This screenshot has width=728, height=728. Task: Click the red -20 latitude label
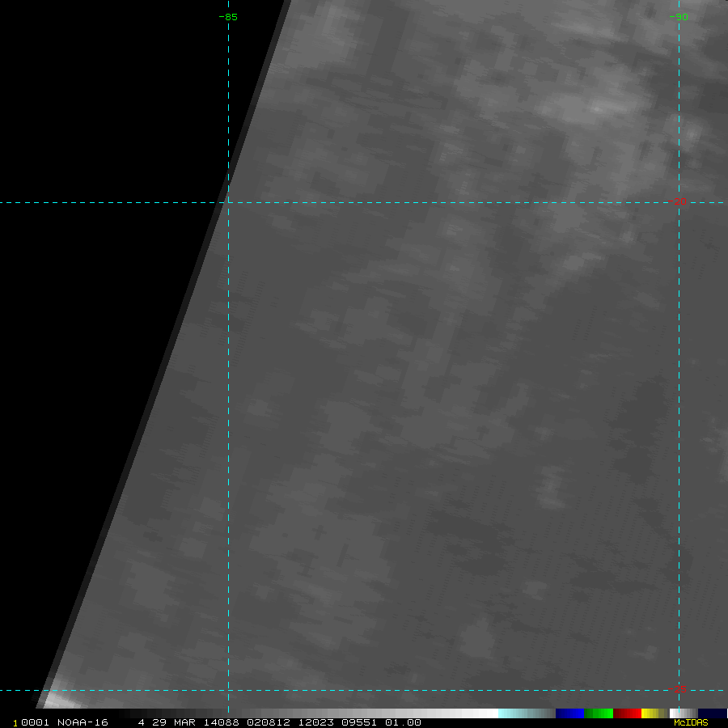click(x=679, y=202)
